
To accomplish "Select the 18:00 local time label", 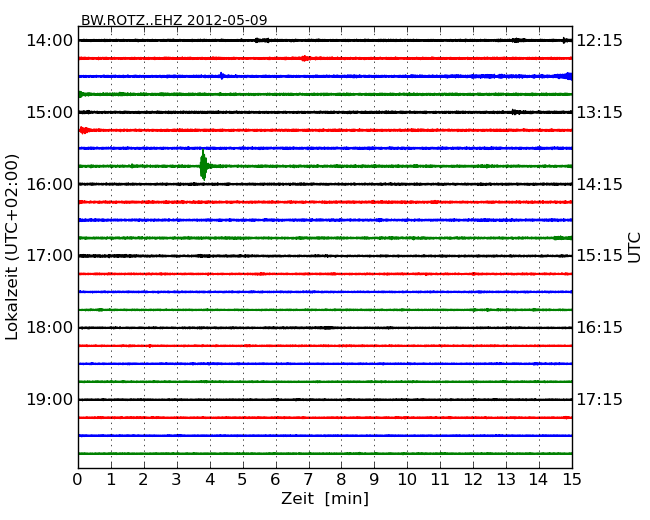I will [49, 328].
